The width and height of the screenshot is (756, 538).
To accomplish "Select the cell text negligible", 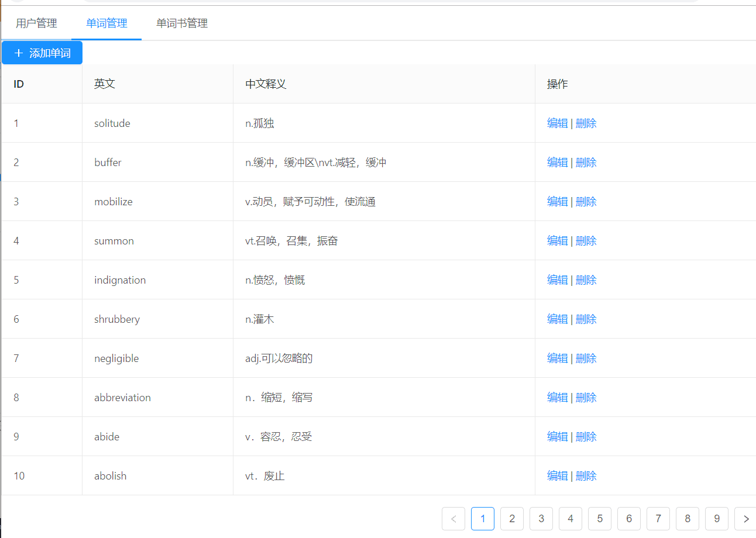I will [x=116, y=358].
